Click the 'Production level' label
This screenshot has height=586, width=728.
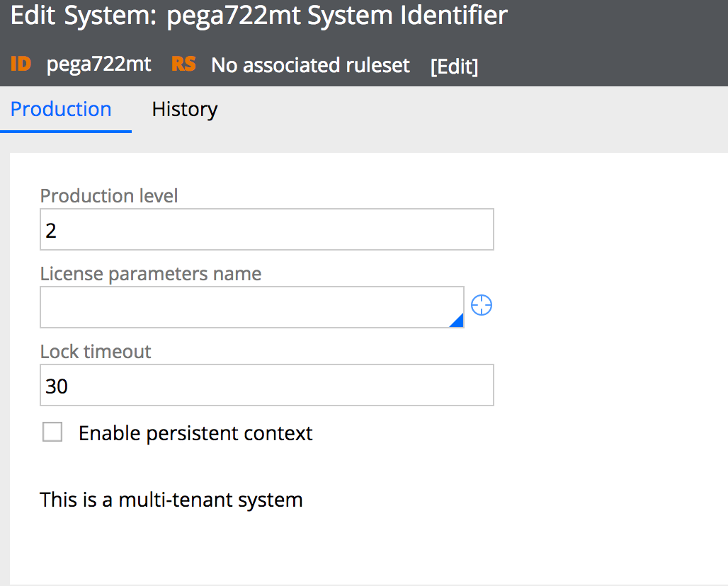(x=109, y=196)
